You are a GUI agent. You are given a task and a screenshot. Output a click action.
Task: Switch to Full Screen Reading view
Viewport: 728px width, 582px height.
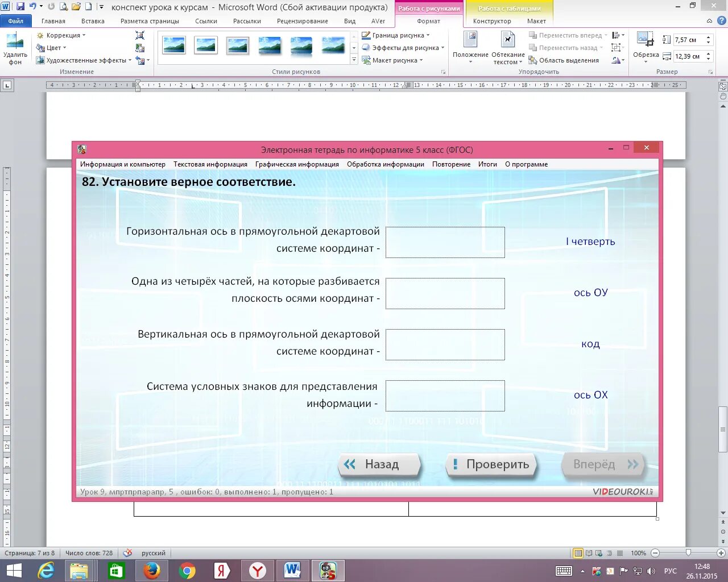(589, 553)
